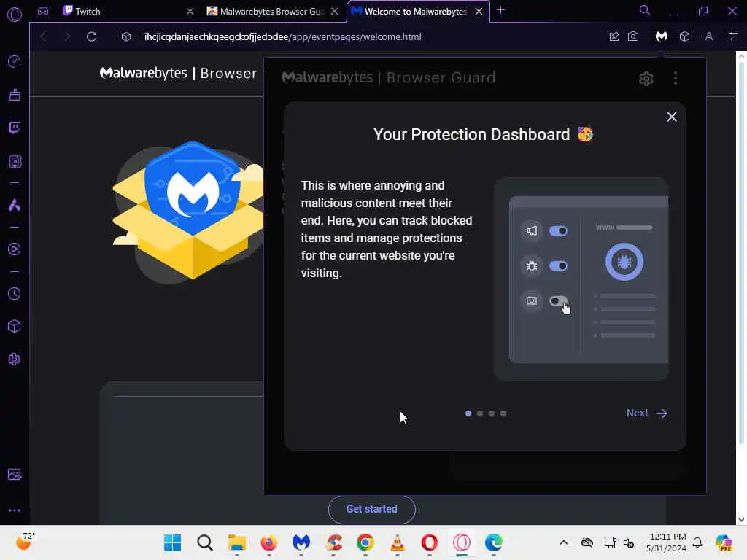
Task: Open the Player icon in sidebar
Action: coord(15,249)
